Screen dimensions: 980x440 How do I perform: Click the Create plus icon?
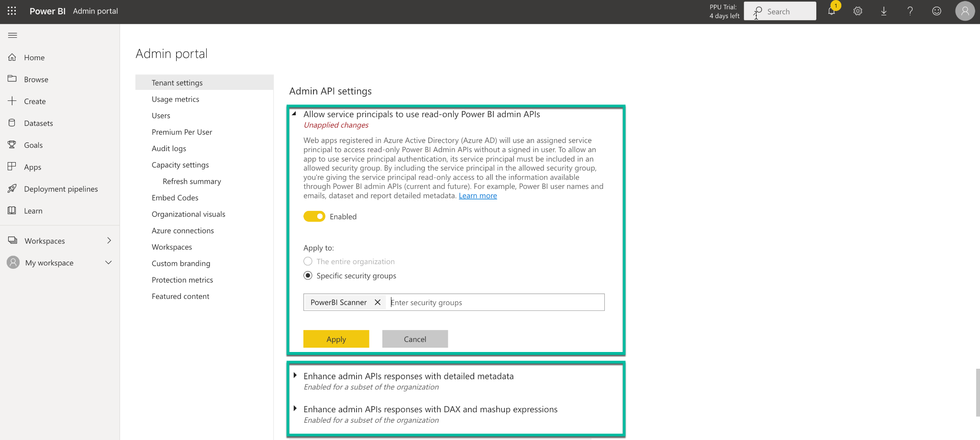[x=12, y=101]
